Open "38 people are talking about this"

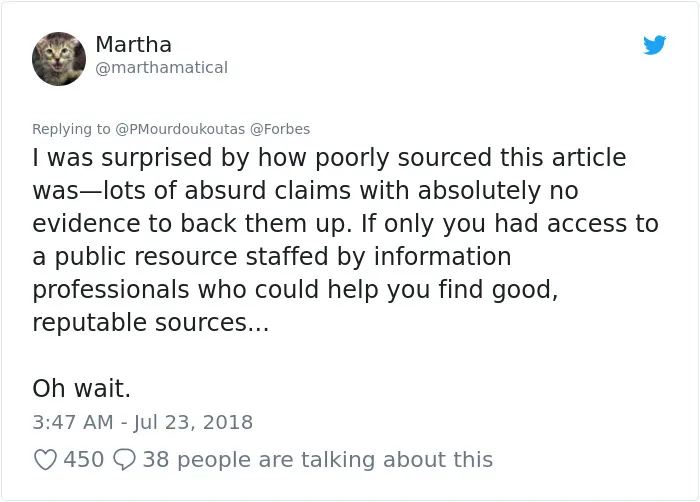click(318, 460)
